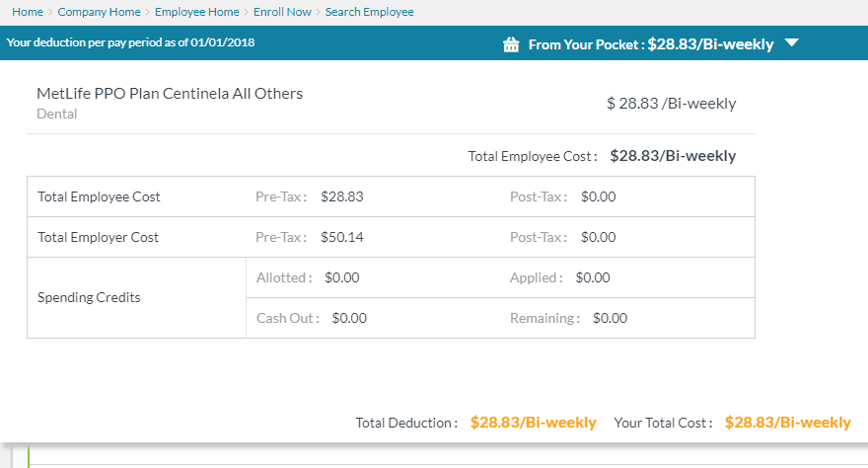Click the orange Your Total Cost amount
This screenshot has width=868, height=468.
787,423
